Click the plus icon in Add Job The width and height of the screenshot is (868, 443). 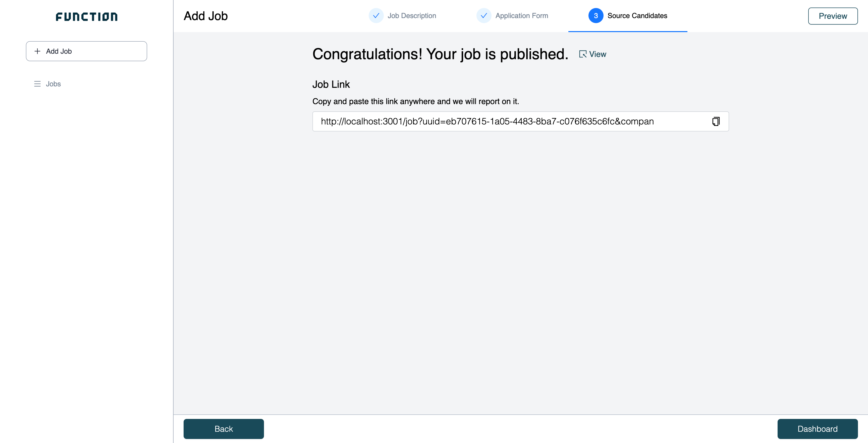coord(37,51)
